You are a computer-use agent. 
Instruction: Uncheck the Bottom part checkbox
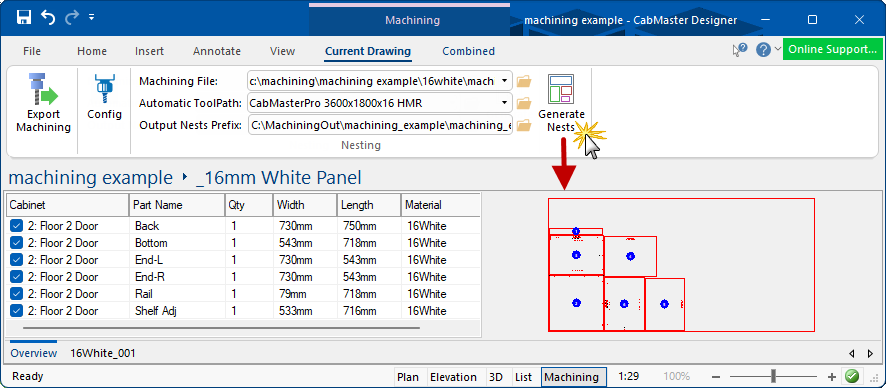pos(16,243)
